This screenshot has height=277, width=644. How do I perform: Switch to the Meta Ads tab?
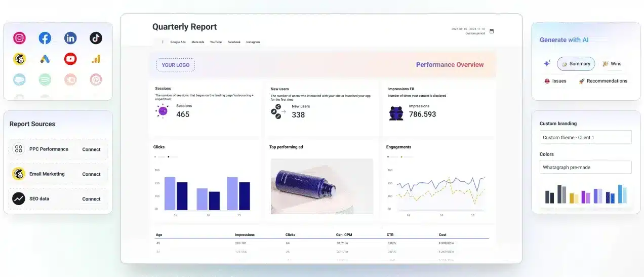(x=198, y=42)
